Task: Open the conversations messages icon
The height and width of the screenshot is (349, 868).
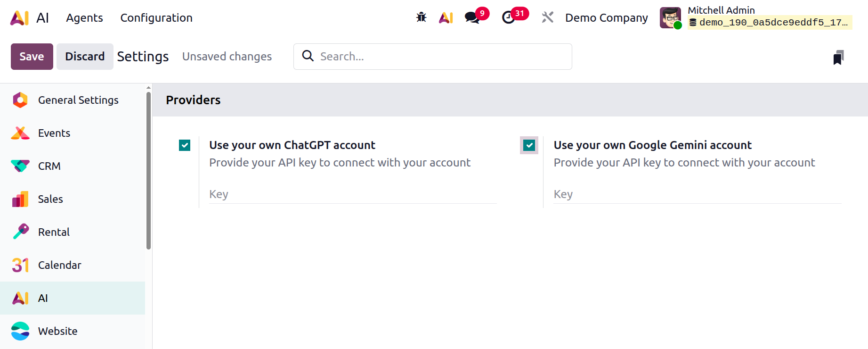Action: click(x=472, y=17)
